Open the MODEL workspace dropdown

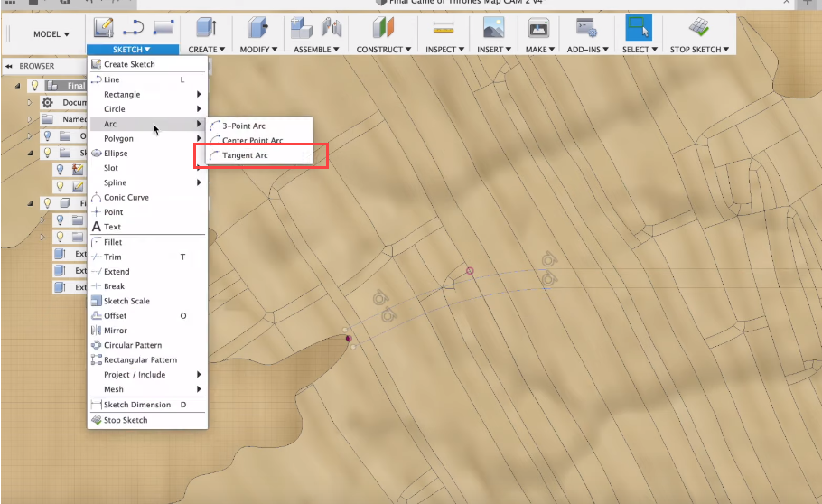tap(51, 34)
